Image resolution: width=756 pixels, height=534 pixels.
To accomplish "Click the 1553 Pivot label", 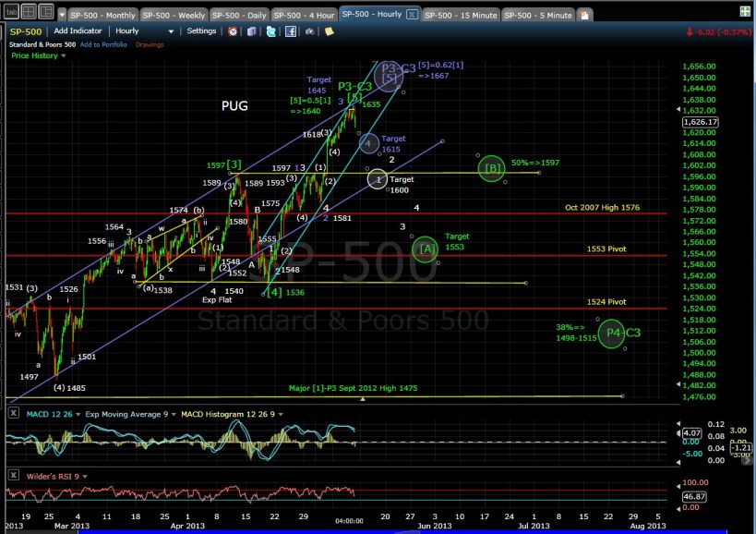I will [x=606, y=249].
